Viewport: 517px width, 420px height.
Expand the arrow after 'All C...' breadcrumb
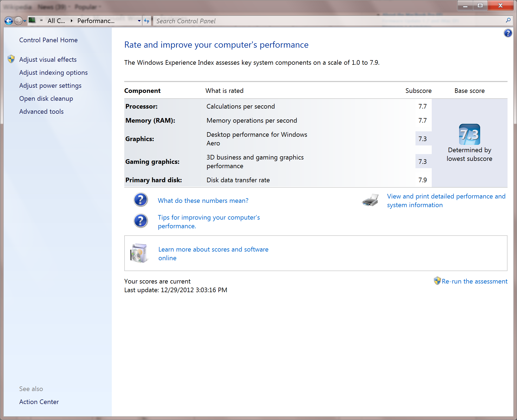click(x=71, y=21)
